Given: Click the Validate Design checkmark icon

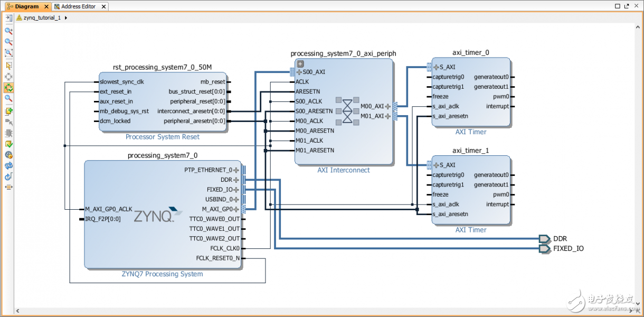Looking at the screenshot, I should pos(8,144).
